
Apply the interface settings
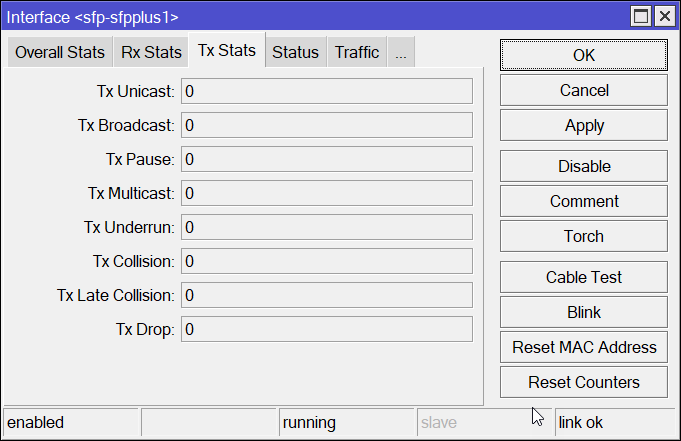(x=584, y=125)
